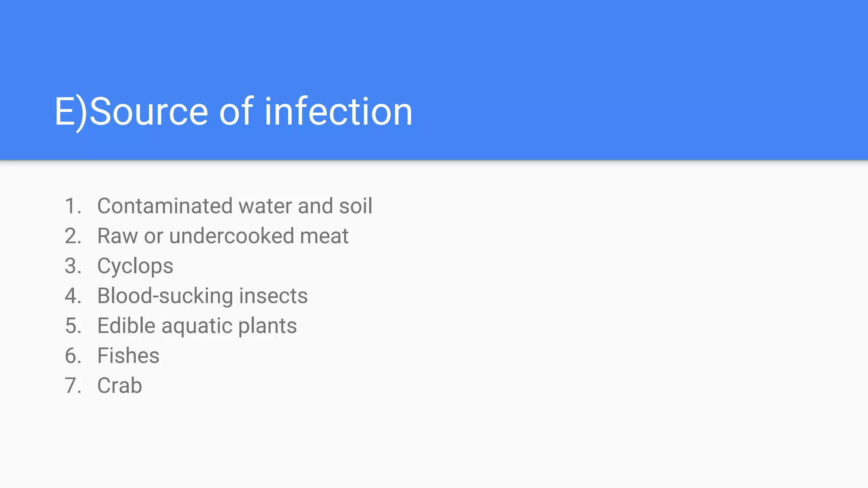Click the "Fishes" list entry
The width and height of the screenshot is (868, 488).
pyautogui.click(x=128, y=356)
